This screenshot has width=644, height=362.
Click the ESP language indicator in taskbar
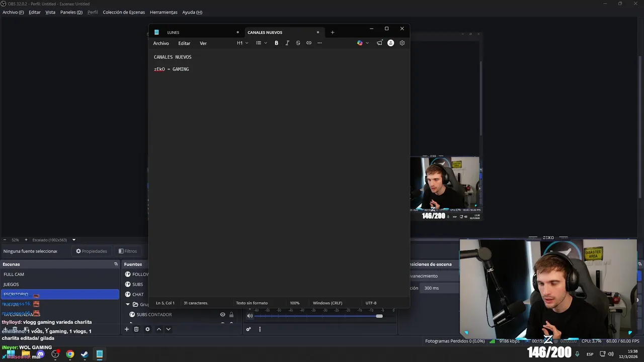tap(590, 354)
